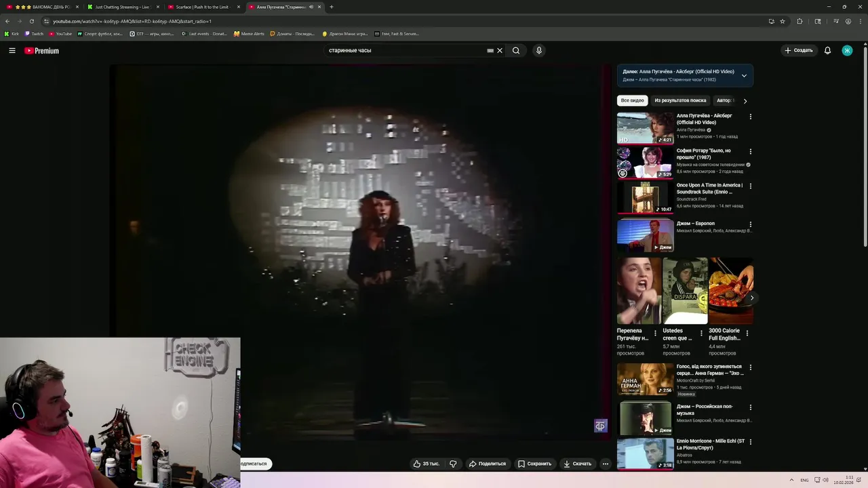Open more actions ellipsis under video
Image resolution: width=868 pixels, height=488 pixels.
coord(606,464)
